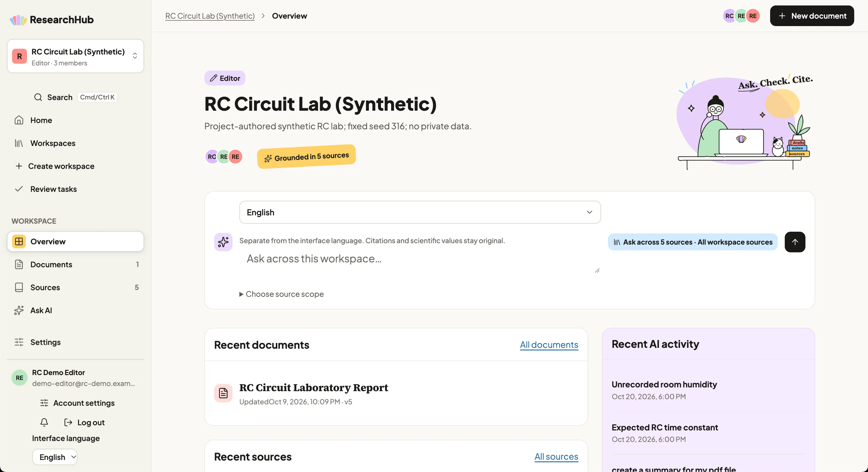Viewport: 868px width, 472px height.
Task: Click the plus icon beside Create workspace
Action: click(19, 166)
